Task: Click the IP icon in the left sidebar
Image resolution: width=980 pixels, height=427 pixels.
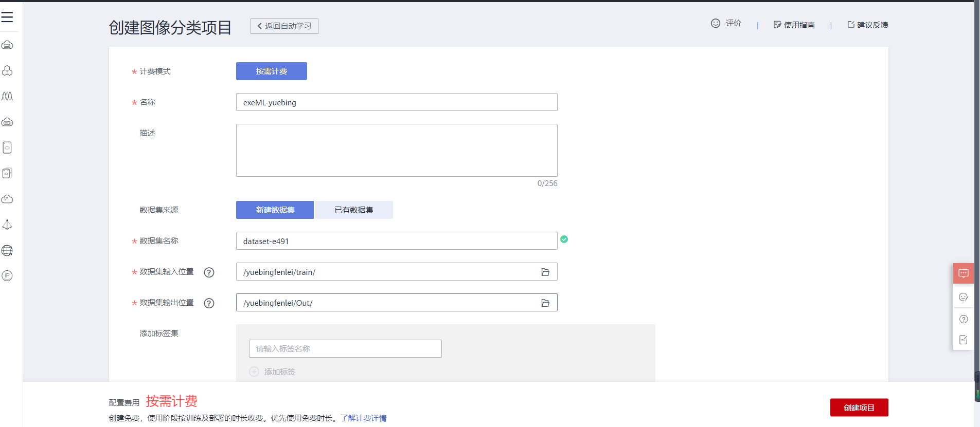Action: pyautogui.click(x=7, y=276)
